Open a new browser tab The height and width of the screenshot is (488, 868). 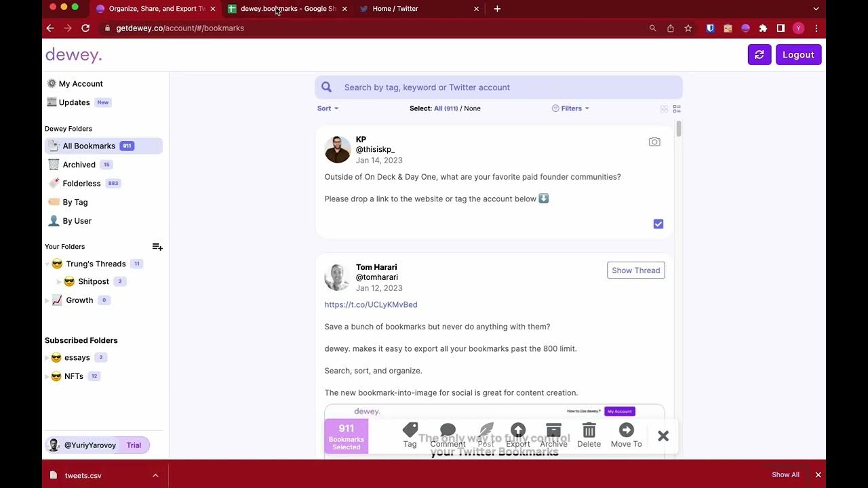pos(497,9)
